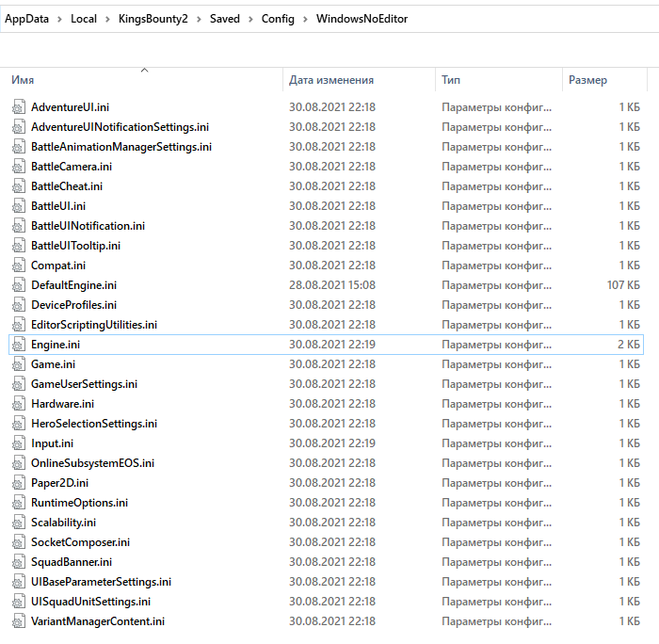Sort by Размер column header

(x=587, y=80)
